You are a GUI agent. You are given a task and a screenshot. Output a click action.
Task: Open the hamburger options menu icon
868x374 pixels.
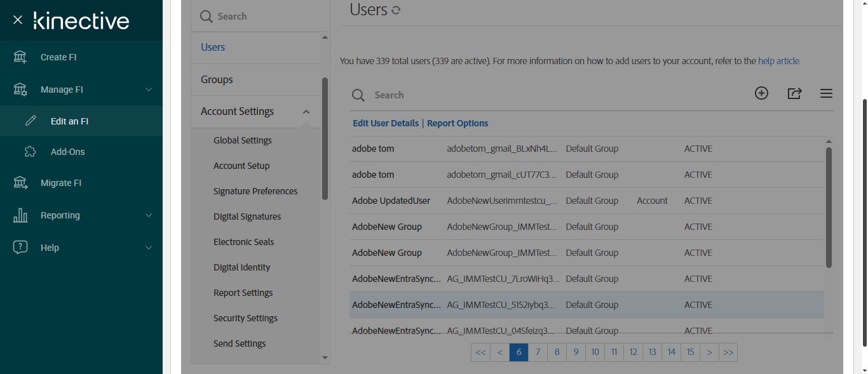(826, 93)
